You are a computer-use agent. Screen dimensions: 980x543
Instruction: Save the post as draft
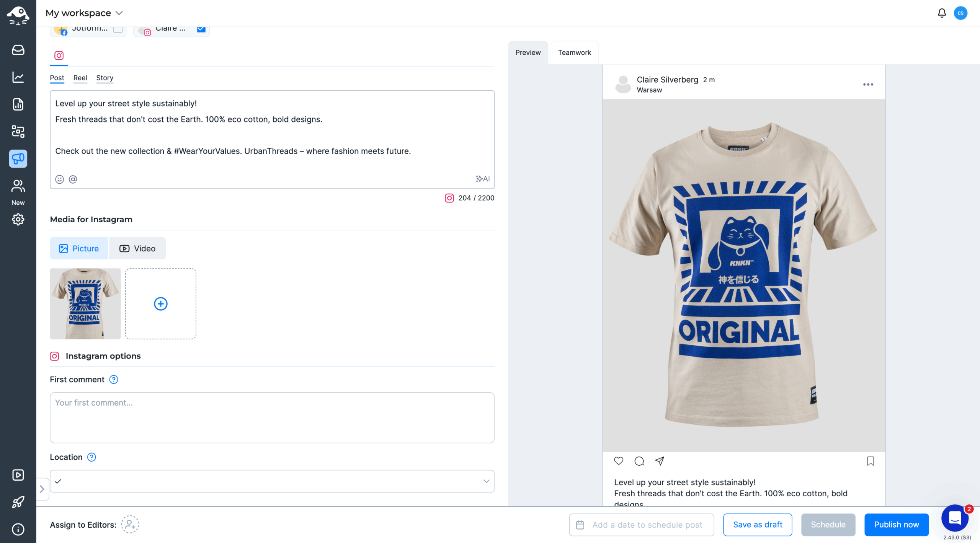(x=757, y=525)
